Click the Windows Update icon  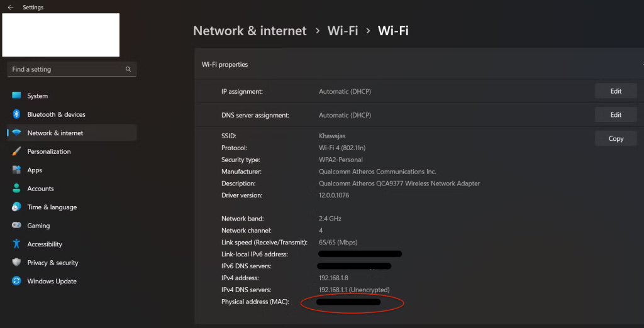click(x=16, y=281)
